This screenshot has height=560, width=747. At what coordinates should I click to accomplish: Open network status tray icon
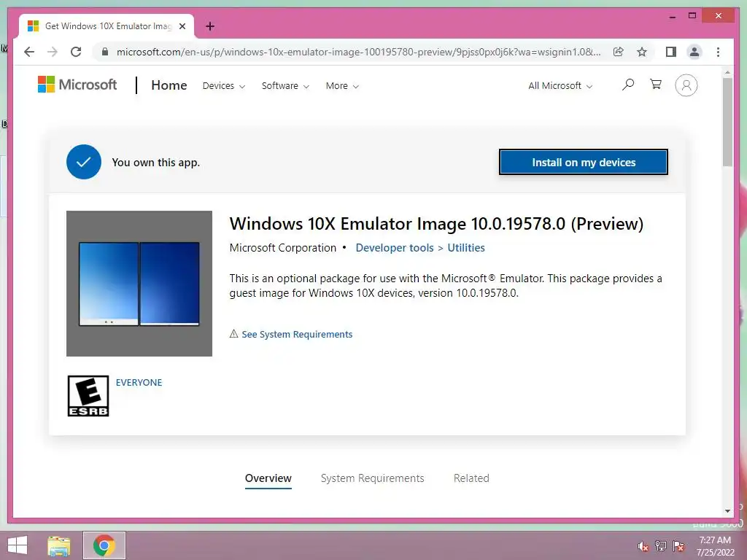tap(661, 546)
